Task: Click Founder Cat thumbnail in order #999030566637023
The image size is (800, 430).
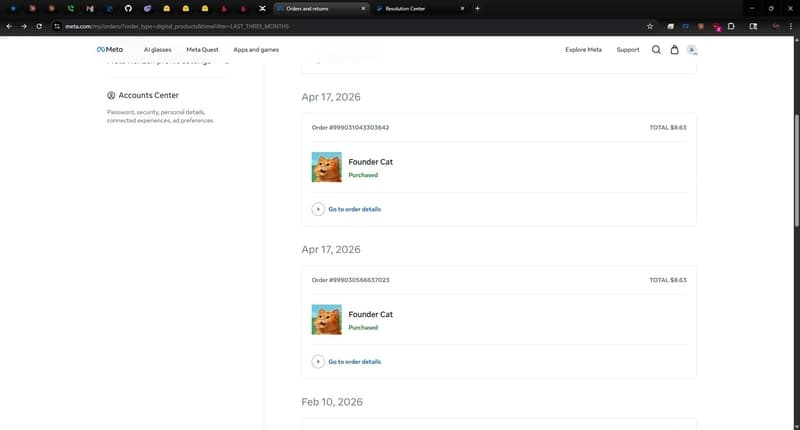Action: [327, 319]
